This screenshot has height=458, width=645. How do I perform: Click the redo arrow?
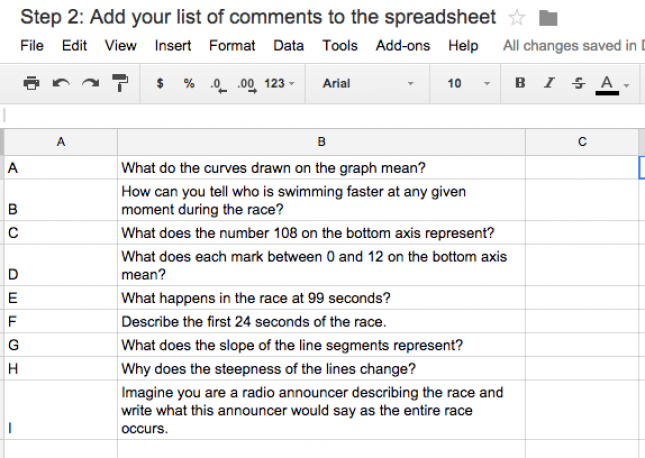point(89,84)
